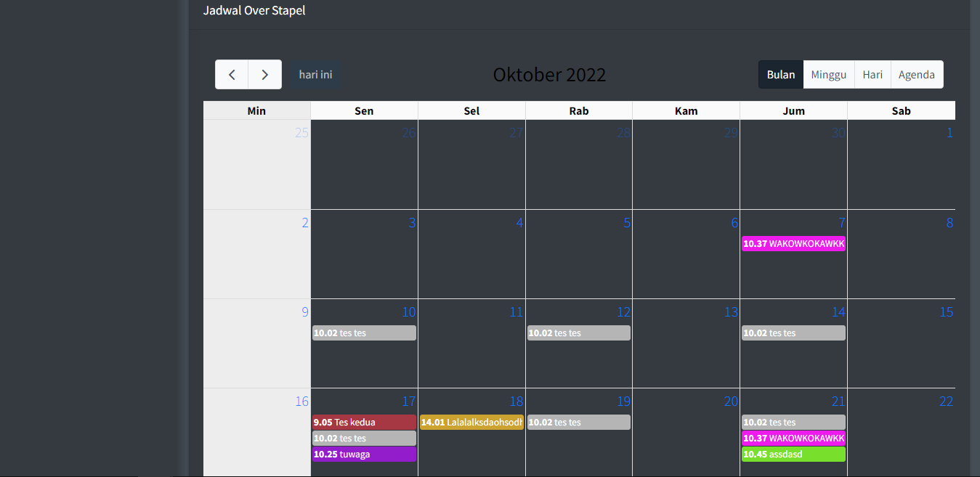Open WAKOWKOKAWKK event on October 21
This screenshot has width=980, height=477.
[793, 439]
